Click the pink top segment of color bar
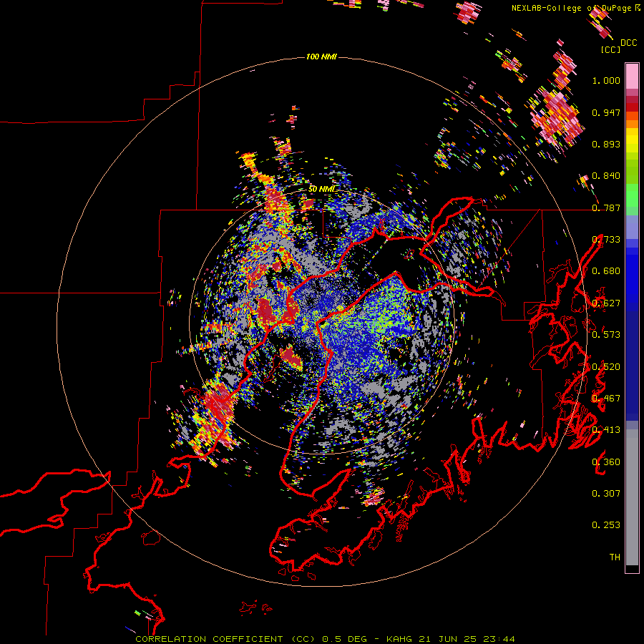Screen dimensions: 644x644 632,76
